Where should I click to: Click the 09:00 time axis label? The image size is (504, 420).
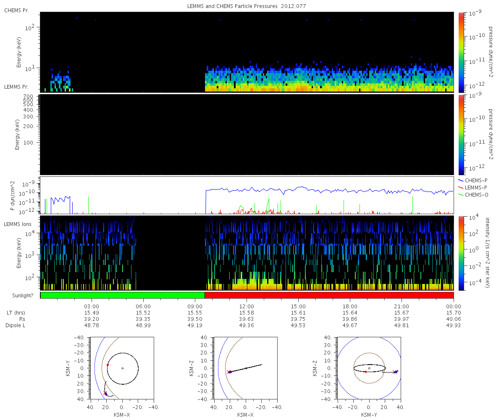tap(195, 307)
